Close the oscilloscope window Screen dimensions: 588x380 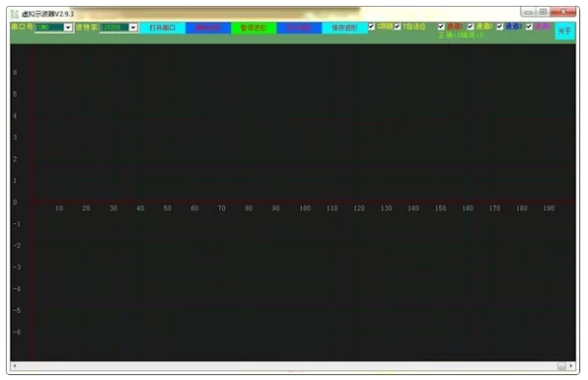[563, 12]
